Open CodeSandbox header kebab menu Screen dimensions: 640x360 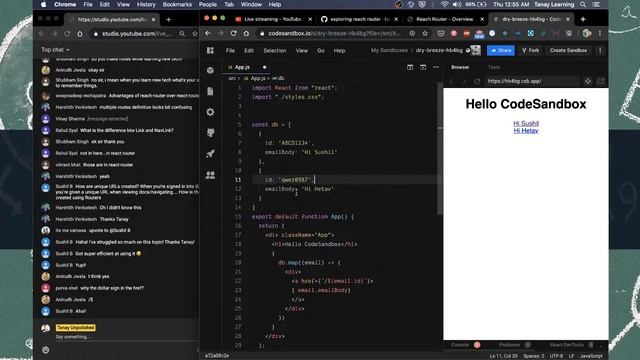pos(600,51)
